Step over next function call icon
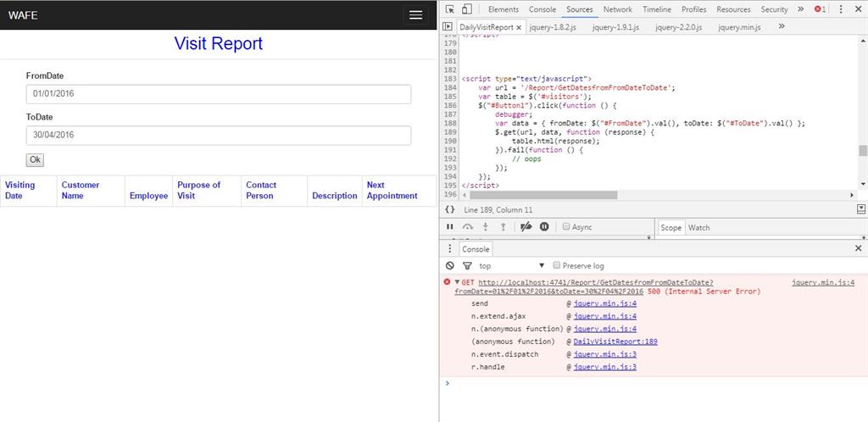This screenshot has width=868, height=422. pos(468,227)
